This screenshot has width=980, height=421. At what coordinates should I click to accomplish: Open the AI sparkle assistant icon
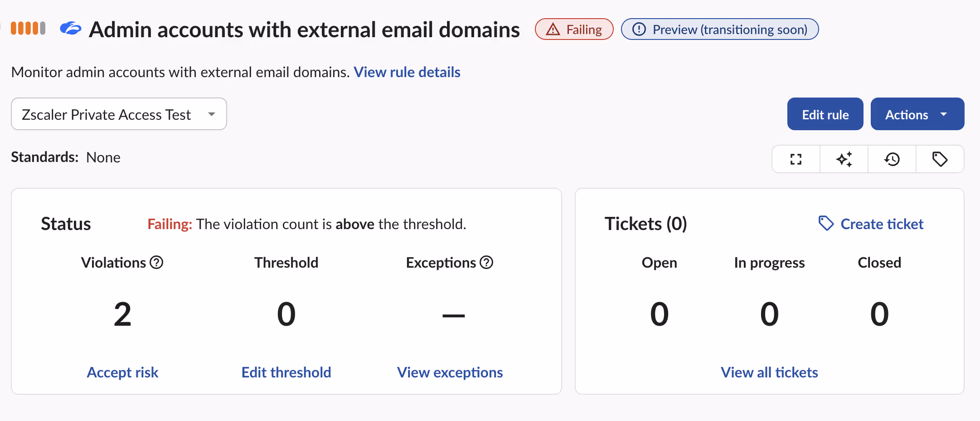[x=844, y=159]
